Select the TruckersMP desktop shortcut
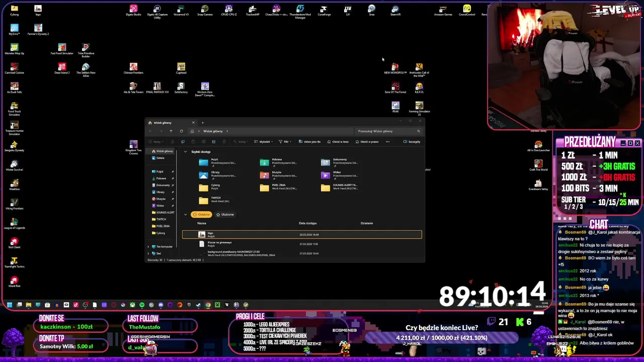Viewport: 644px width, 362px height. point(252,10)
